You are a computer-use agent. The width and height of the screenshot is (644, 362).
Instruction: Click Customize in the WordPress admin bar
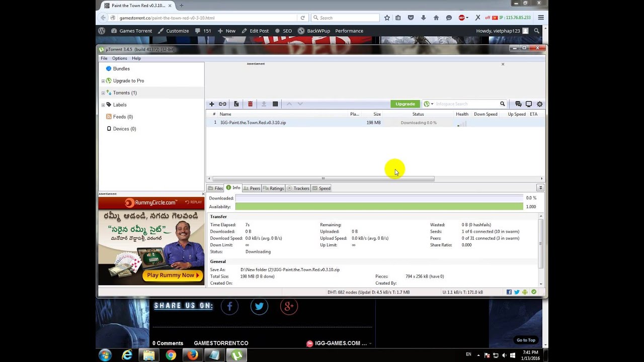174,31
